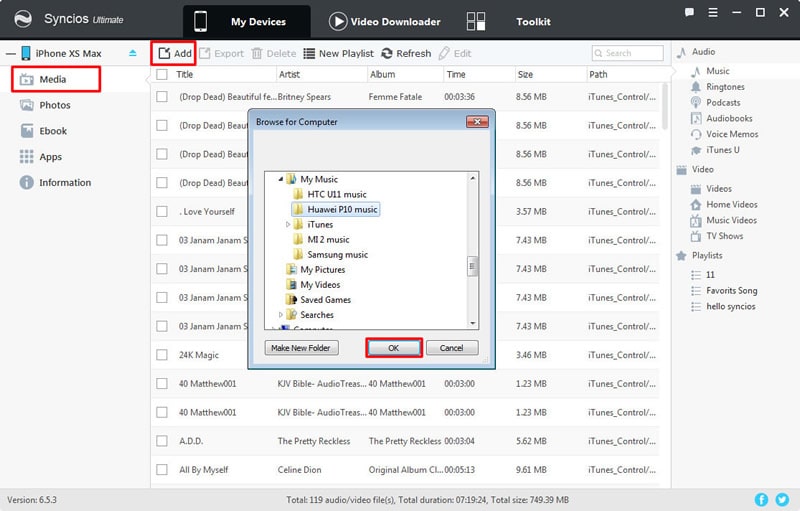Switch to My Devices tab
Image resolution: width=800 pixels, height=511 pixels.
click(x=246, y=21)
